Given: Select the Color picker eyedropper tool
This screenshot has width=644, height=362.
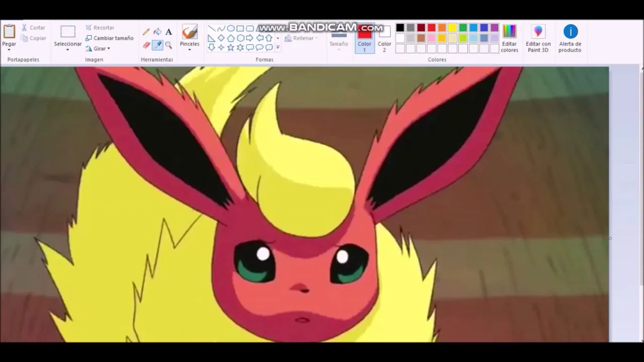Looking at the screenshot, I should 157,45.
